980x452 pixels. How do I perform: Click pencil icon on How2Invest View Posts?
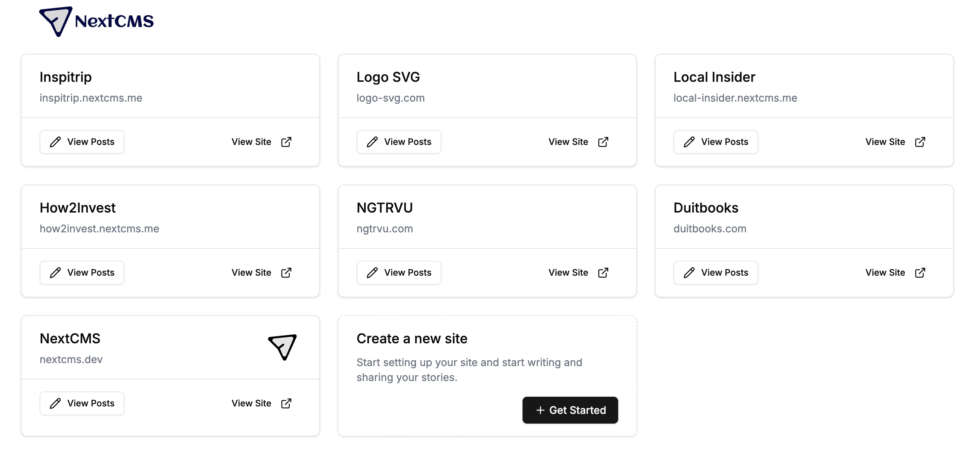click(56, 273)
